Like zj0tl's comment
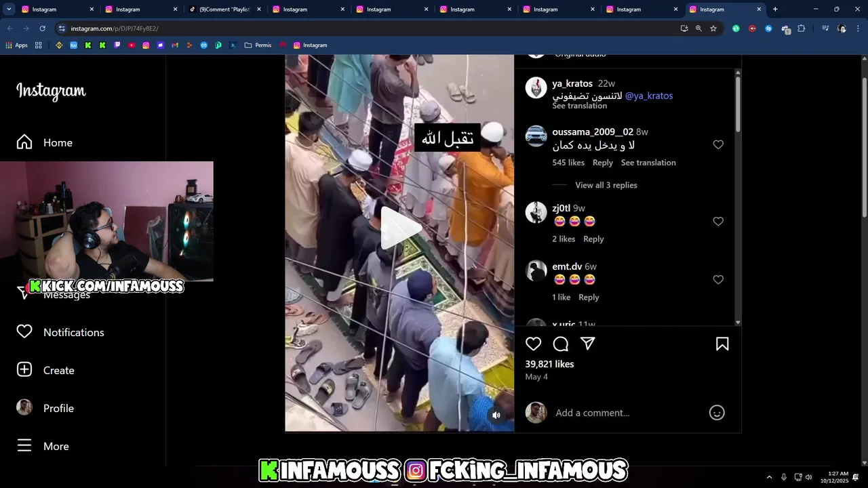Screen dimensions: 868x488 tap(718, 221)
